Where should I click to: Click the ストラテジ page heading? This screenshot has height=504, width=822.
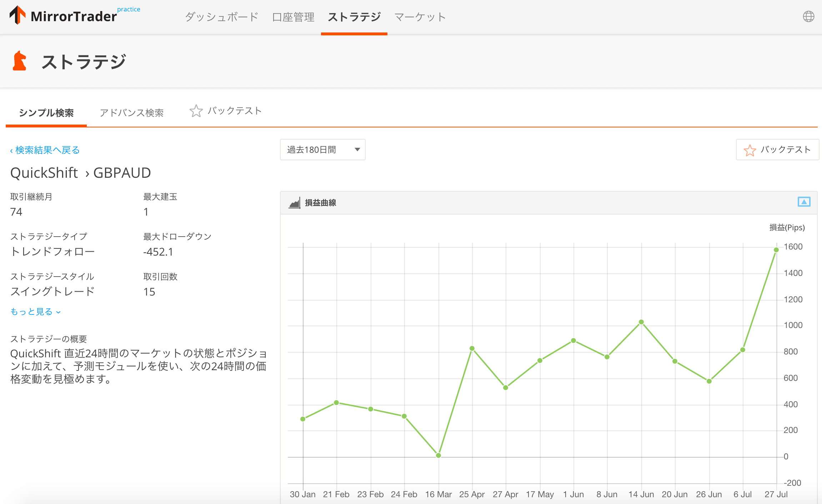tap(84, 61)
